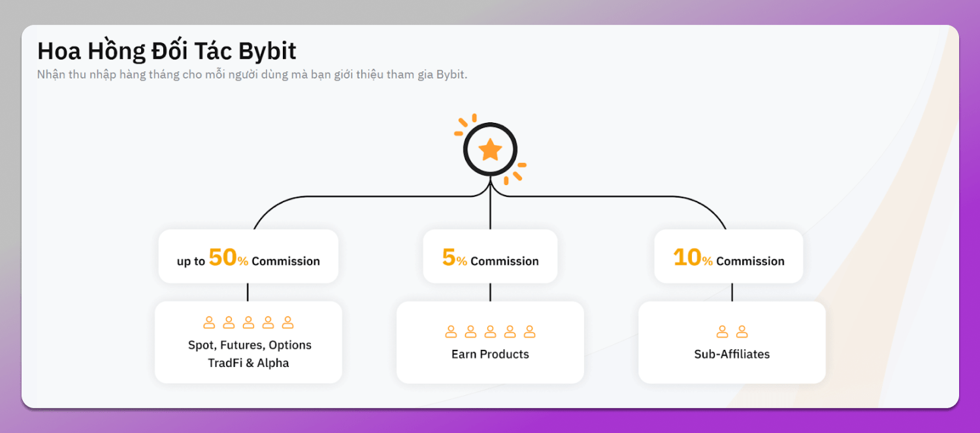Click the subtitle starting "Nhận thu nhập hàng tháng"
This screenshot has width=980, height=433.
tap(252, 74)
